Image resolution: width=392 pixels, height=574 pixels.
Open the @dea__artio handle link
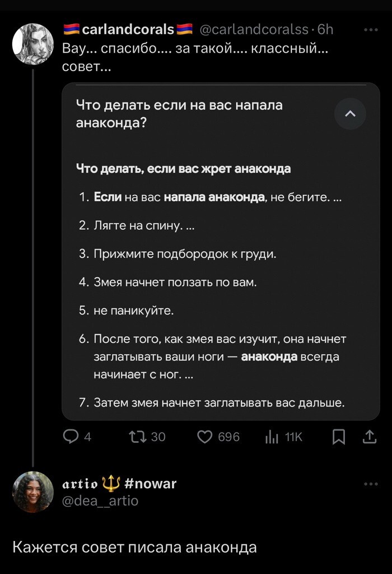click(x=100, y=501)
